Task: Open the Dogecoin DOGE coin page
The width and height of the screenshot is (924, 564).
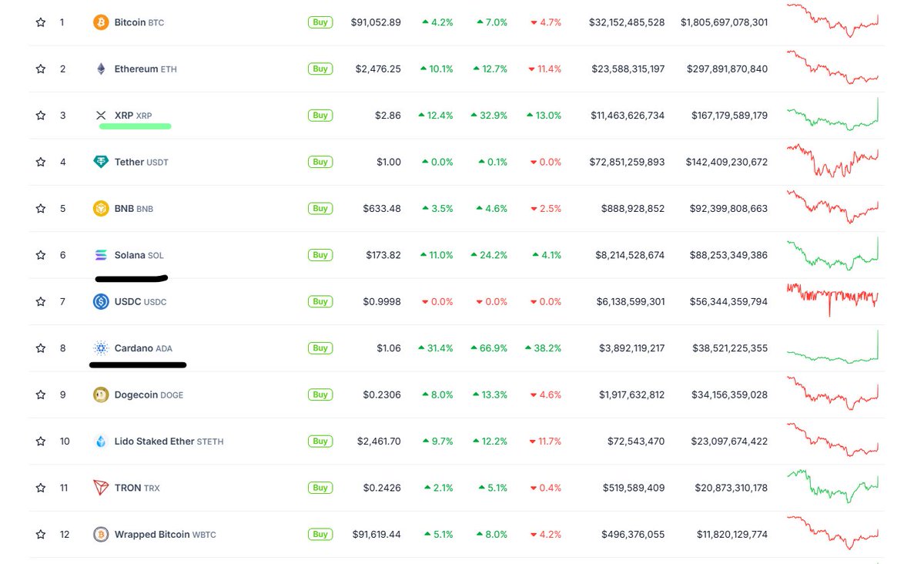Action: tap(149, 394)
